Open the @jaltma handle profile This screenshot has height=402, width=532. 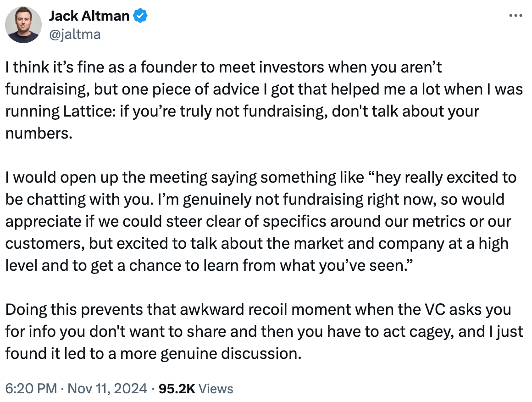pyautogui.click(x=75, y=34)
